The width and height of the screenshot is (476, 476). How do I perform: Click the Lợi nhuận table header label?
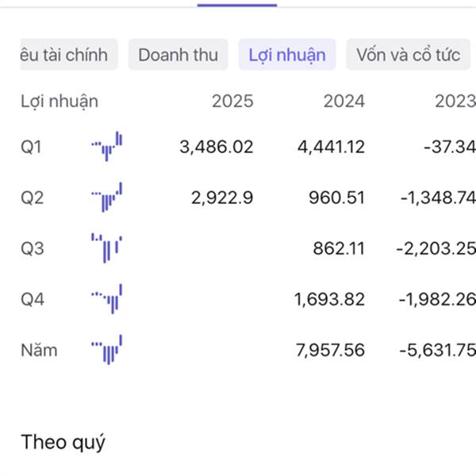pyautogui.click(x=59, y=102)
